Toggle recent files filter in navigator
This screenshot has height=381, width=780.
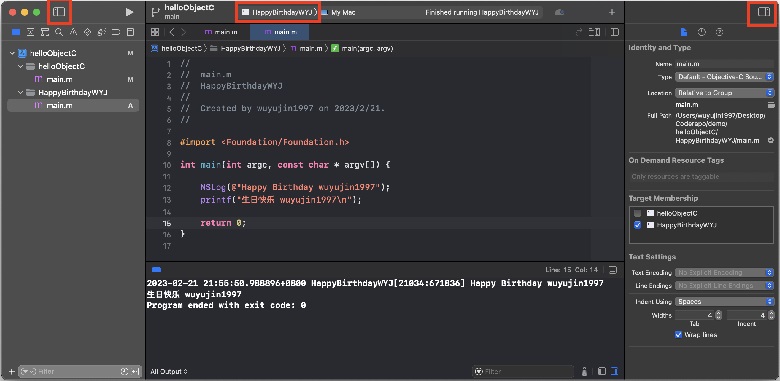point(124,372)
